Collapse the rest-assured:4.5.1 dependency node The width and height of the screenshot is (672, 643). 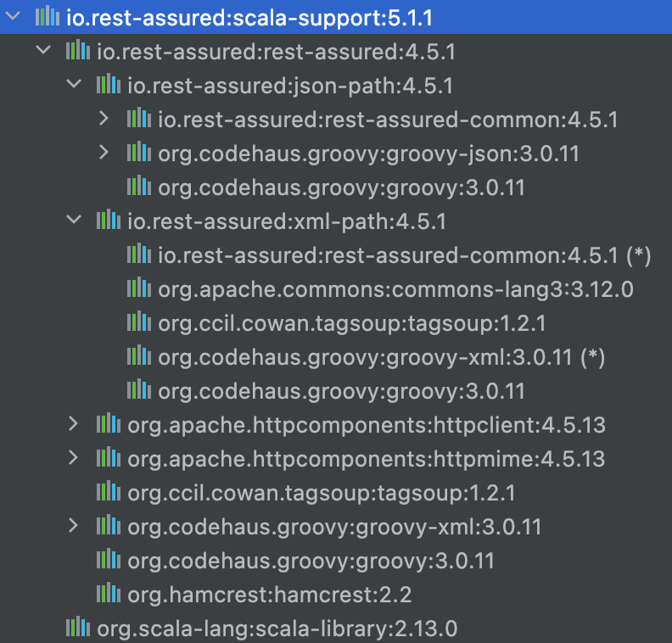[x=43, y=50]
